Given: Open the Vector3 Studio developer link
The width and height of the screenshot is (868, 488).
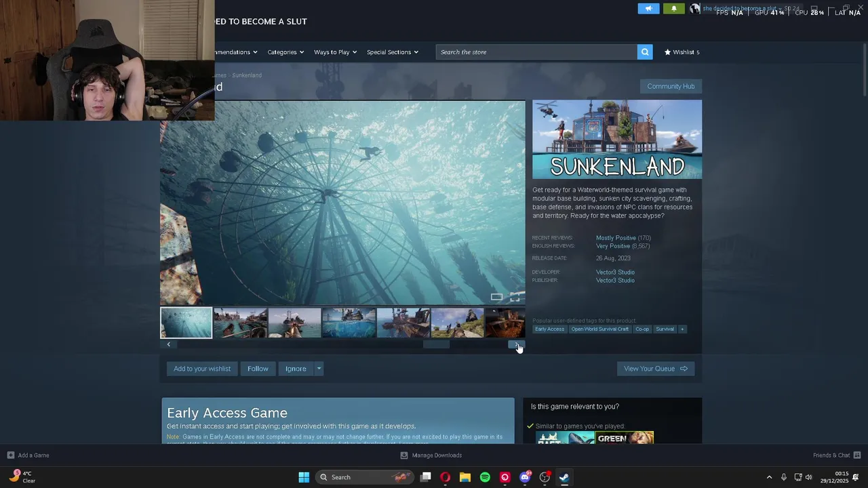Looking at the screenshot, I should coord(615,272).
